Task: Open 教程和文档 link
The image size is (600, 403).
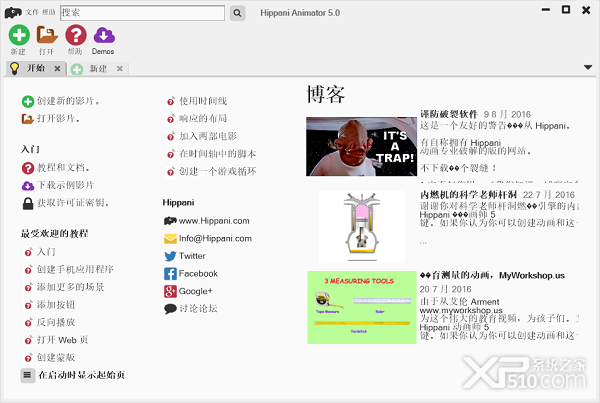Action: pyautogui.click(x=64, y=168)
